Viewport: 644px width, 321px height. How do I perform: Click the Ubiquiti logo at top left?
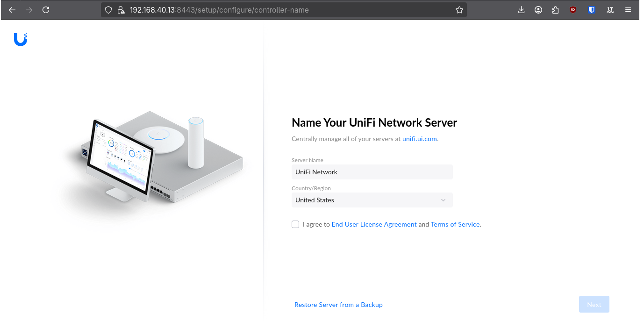pos(21,40)
